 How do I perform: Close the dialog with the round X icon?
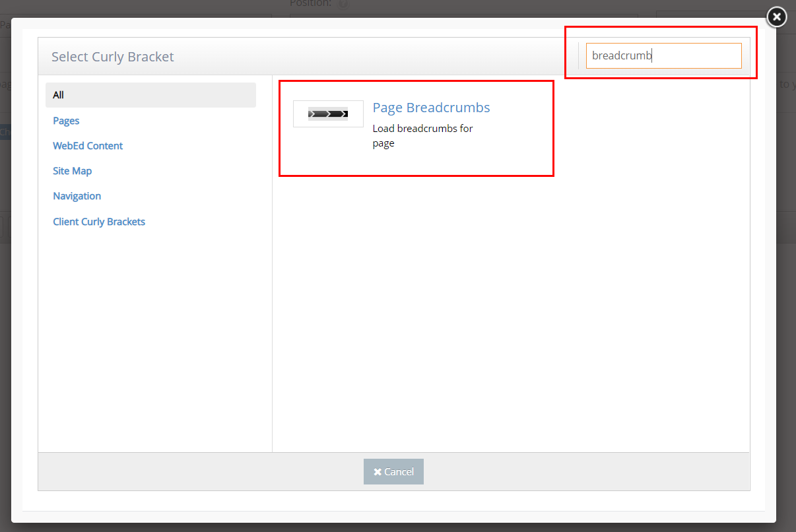tap(777, 17)
